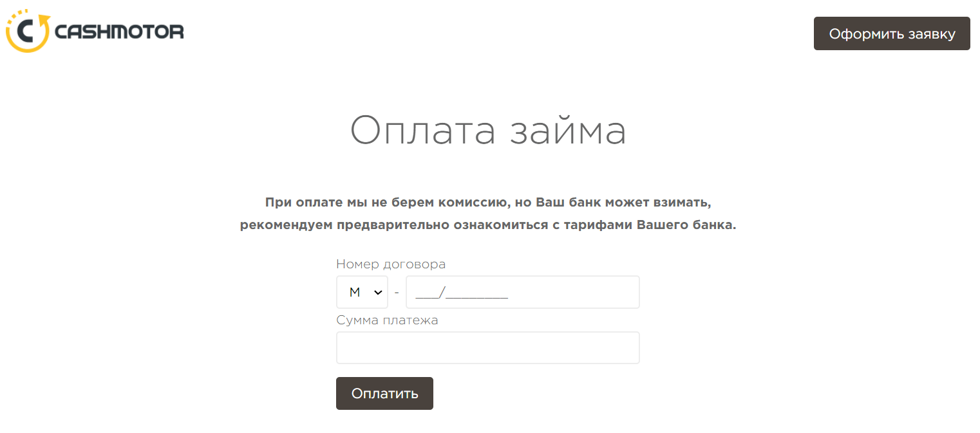Open homepage via CASHMOTOR wordmark
The width and height of the screenshot is (980, 433).
(x=120, y=32)
